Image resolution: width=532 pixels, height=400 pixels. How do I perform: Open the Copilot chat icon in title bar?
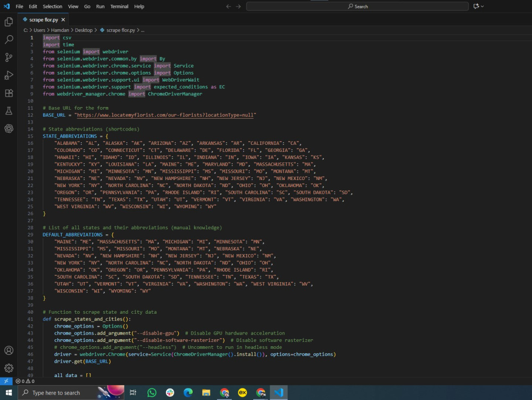[476, 6]
